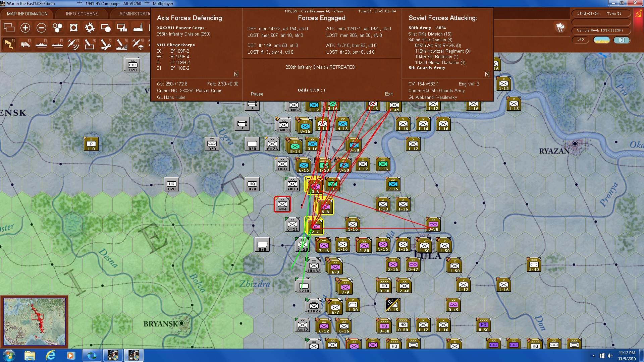The height and width of the screenshot is (362, 644).
Task: Click the end turn flags icon
Action: point(560,27)
